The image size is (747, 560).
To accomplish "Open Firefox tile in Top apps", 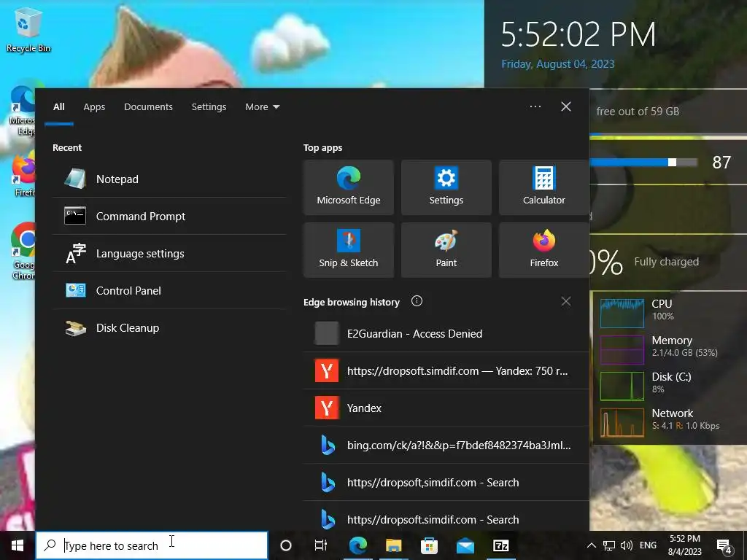I will 543,249.
